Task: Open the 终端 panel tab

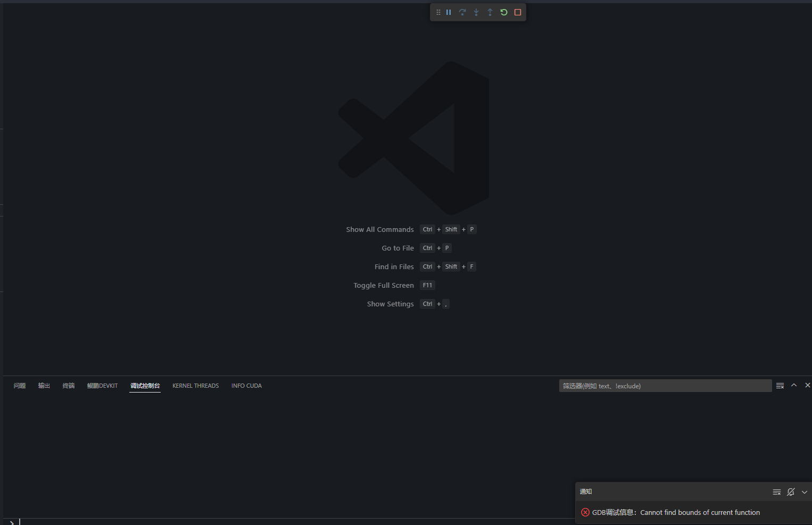Action: [x=69, y=386]
